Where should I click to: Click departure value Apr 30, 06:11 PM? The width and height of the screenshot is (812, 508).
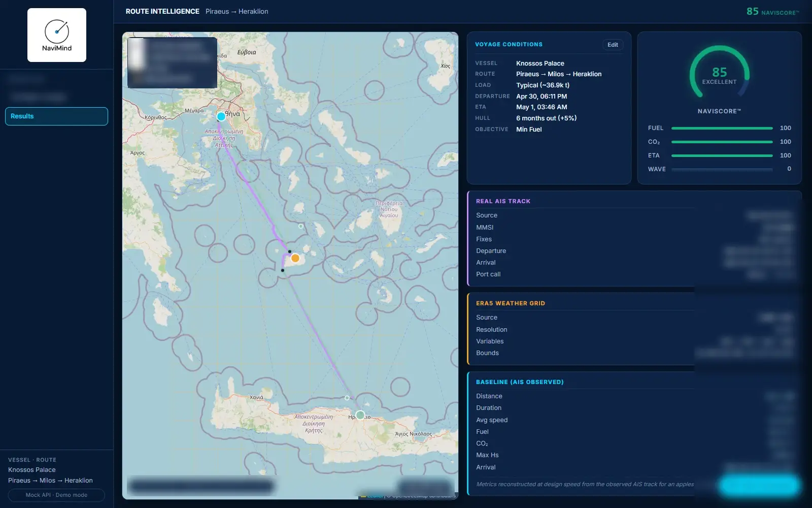(x=542, y=97)
